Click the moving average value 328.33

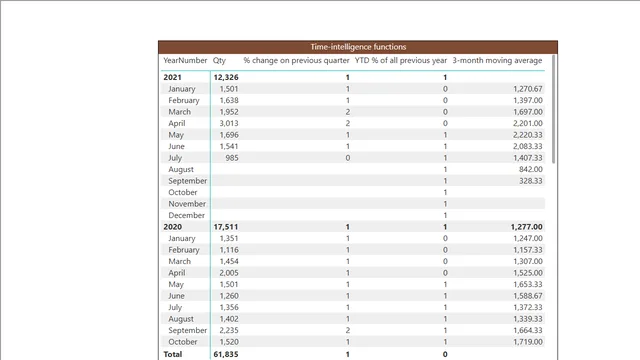(x=531, y=181)
